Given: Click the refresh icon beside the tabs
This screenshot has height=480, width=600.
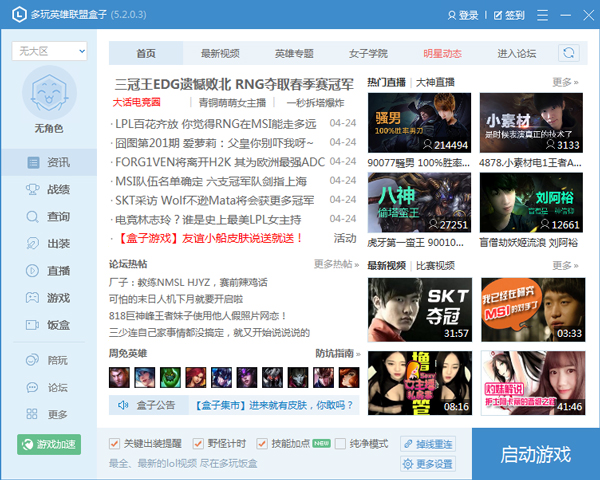Looking at the screenshot, I should coord(569,53).
